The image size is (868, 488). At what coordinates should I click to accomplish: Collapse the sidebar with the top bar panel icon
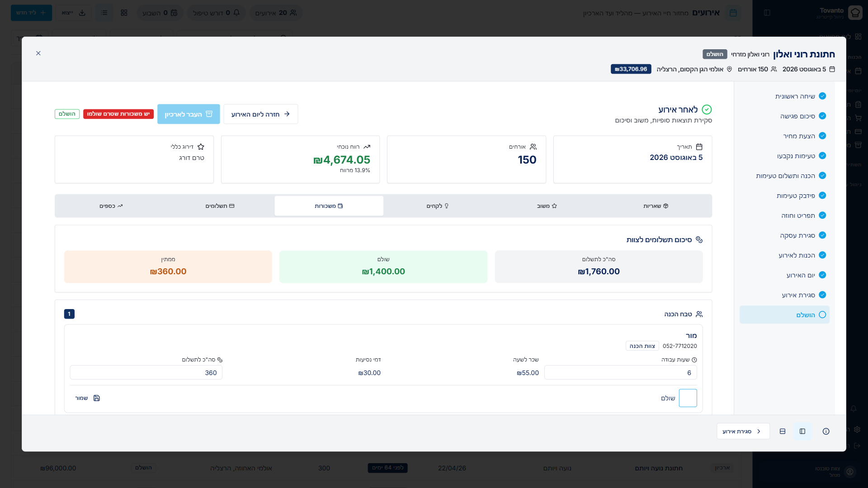pyautogui.click(x=767, y=13)
